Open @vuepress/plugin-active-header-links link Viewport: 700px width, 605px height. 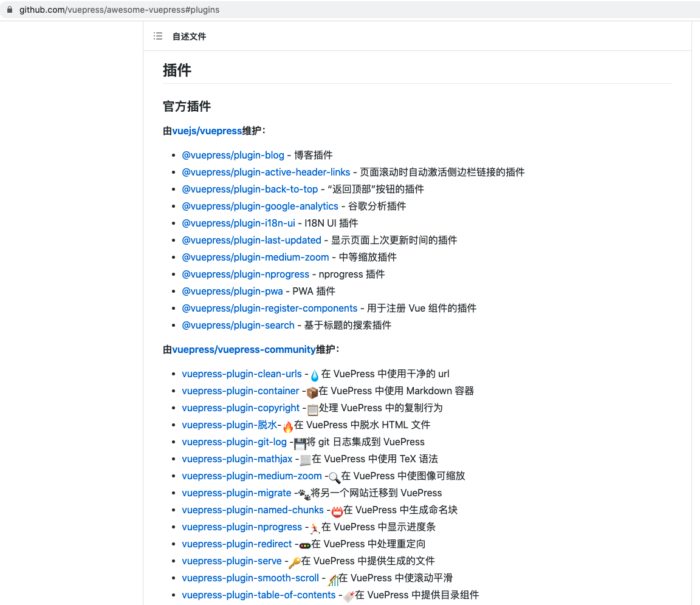point(266,173)
